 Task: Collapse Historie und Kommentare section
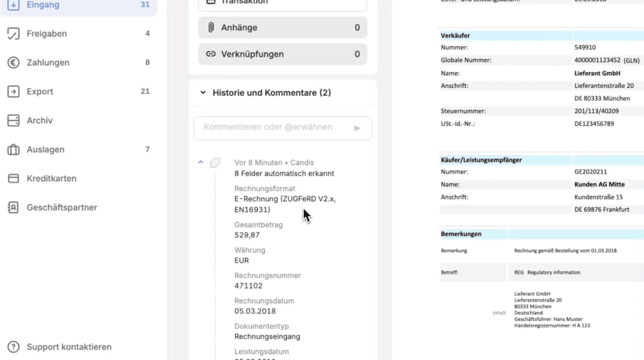(203, 93)
